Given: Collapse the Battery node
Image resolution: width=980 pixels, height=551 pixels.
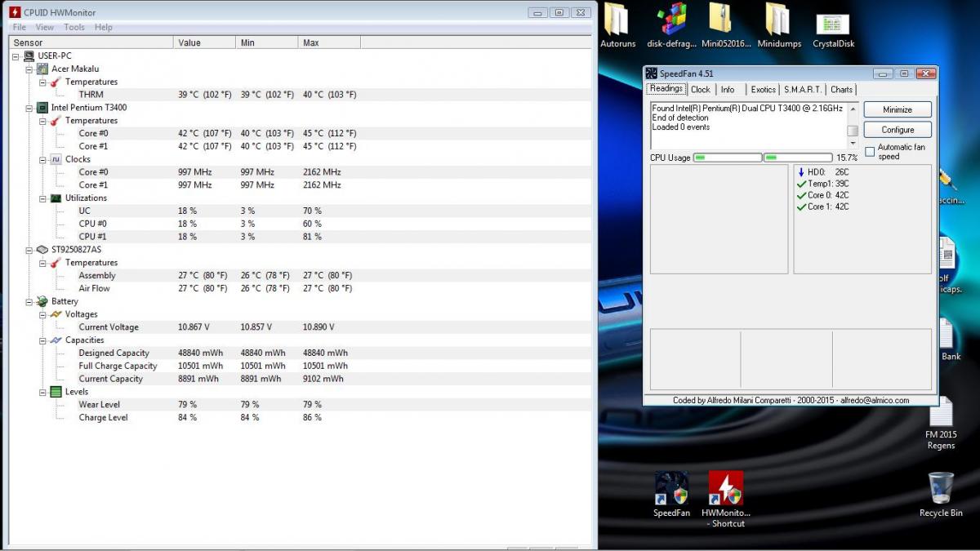Looking at the screenshot, I should [30, 301].
